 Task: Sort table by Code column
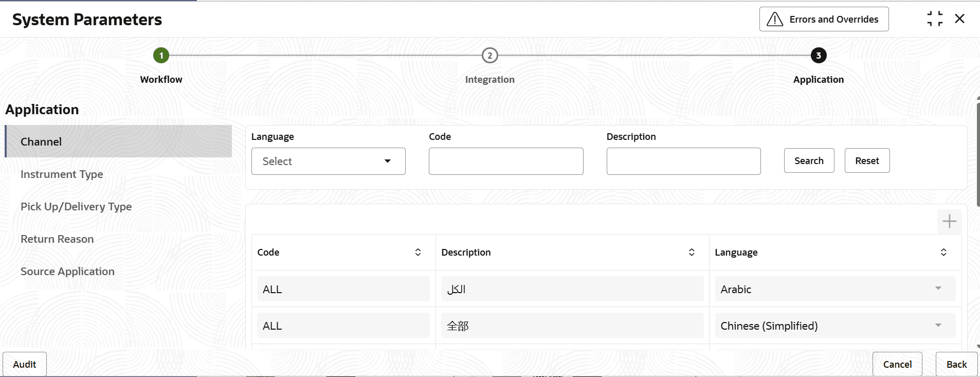coord(418,252)
